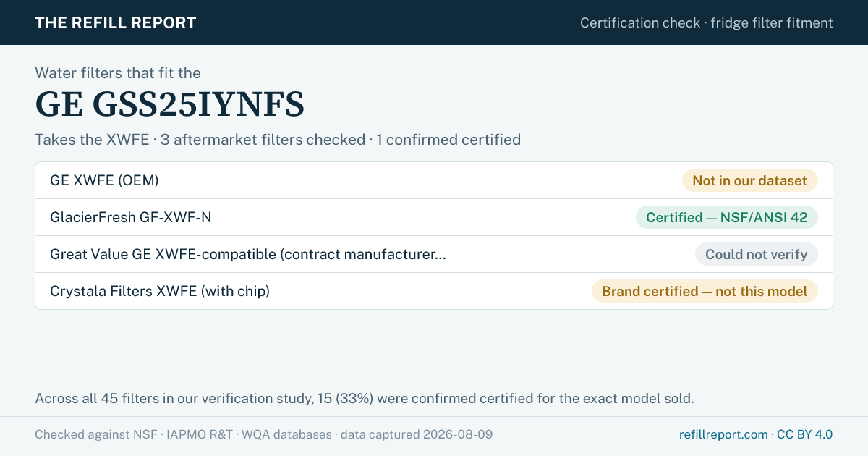Open the refillreport.com link

(x=723, y=434)
